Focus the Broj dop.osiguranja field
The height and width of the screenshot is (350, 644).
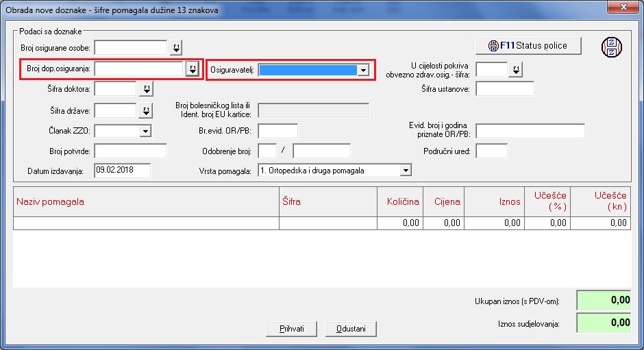click(x=139, y=68)
